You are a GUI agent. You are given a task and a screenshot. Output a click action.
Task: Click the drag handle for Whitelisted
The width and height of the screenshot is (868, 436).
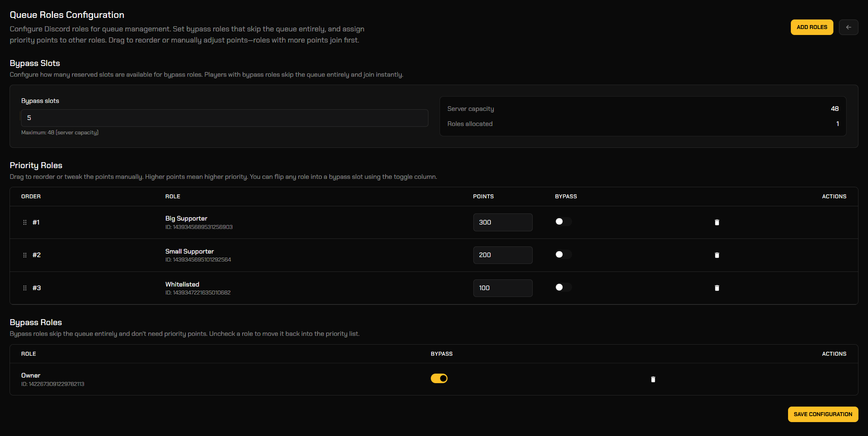pos(25,288)
